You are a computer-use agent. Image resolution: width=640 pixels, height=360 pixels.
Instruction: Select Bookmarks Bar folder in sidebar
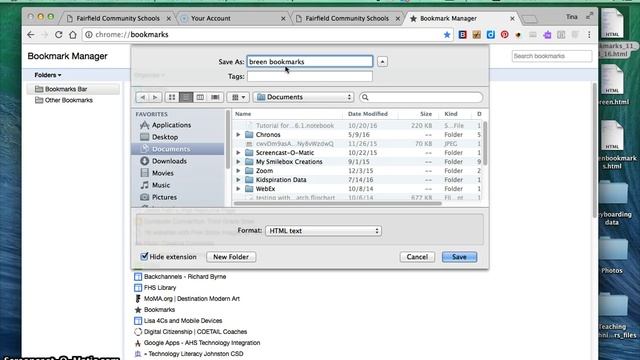click(73, 89)
